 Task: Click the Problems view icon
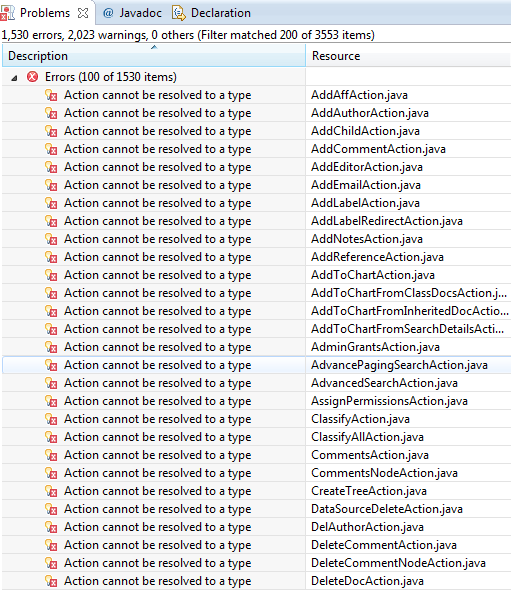8,13
